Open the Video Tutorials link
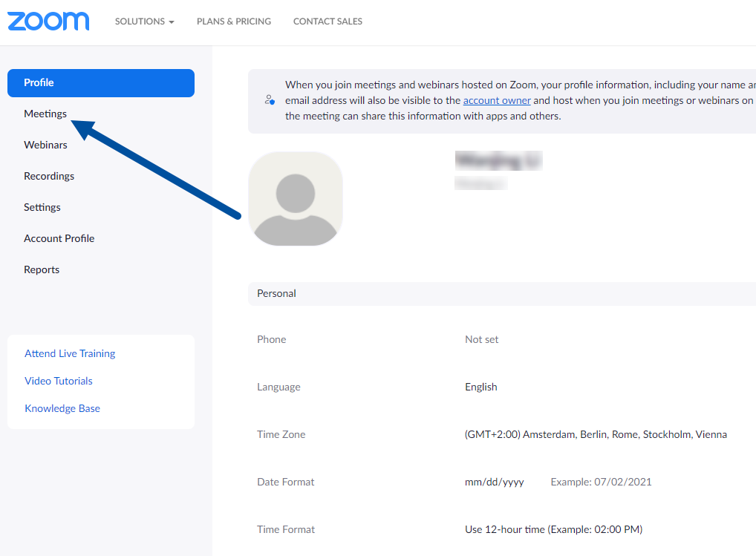 click(x=59, y=381)
